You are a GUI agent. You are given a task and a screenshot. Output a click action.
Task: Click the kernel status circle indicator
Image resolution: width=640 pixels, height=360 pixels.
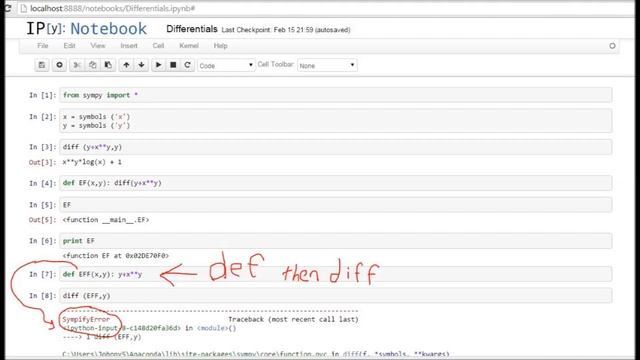[612, 46]
